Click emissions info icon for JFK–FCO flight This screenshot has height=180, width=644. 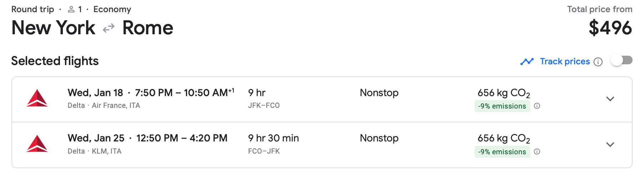click(537, 106)
